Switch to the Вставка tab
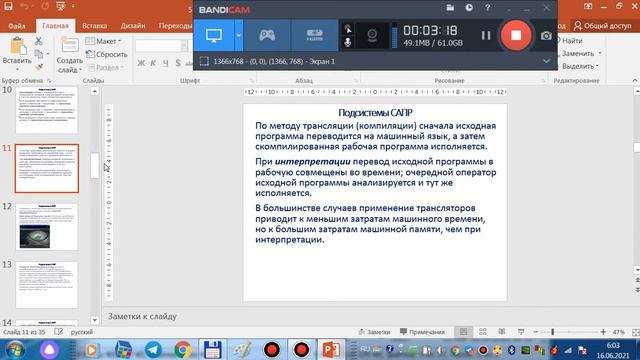Screen dimensions: 640x360 click(x=94, y=26)
